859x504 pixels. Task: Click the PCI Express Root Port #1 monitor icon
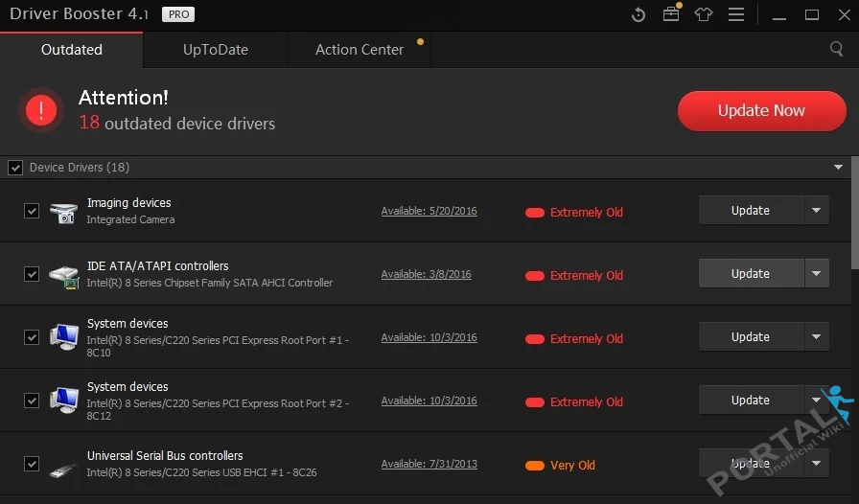click(x=64, y=337)
